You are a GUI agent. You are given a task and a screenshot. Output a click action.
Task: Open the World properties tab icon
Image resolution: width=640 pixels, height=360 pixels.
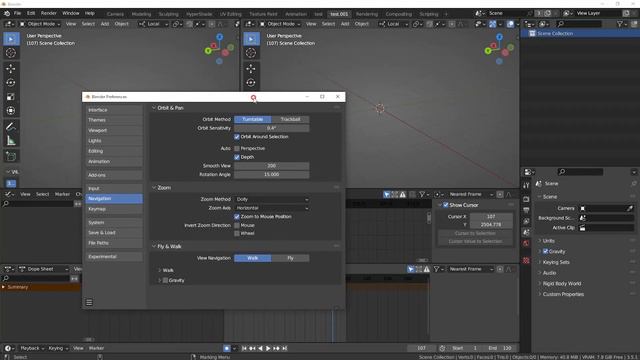tap(526, 243)
